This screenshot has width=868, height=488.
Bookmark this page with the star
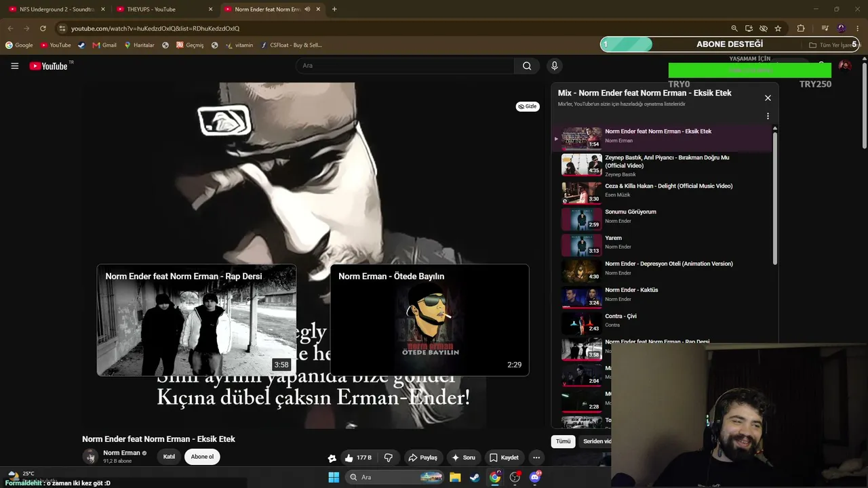[778, 28]
